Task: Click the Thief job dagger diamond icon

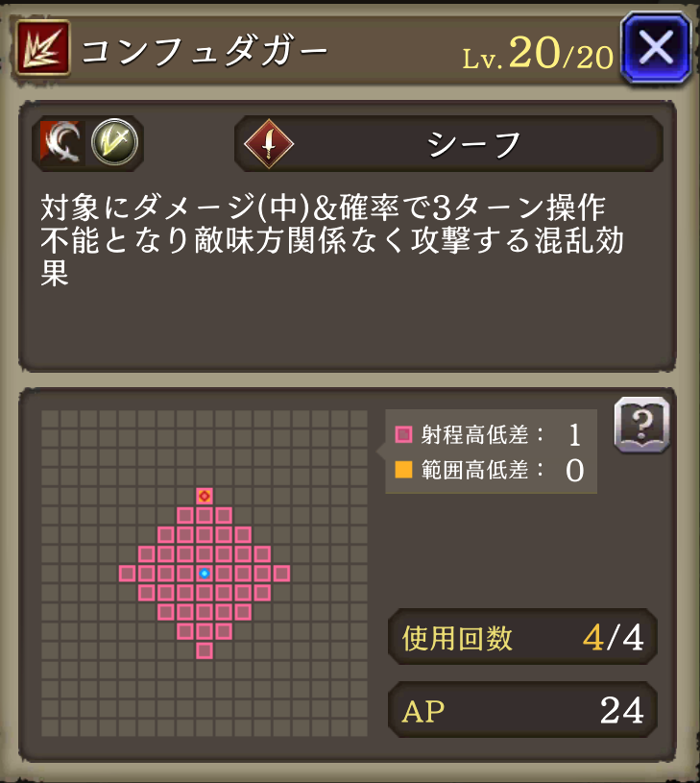Action: pos(269,144)
